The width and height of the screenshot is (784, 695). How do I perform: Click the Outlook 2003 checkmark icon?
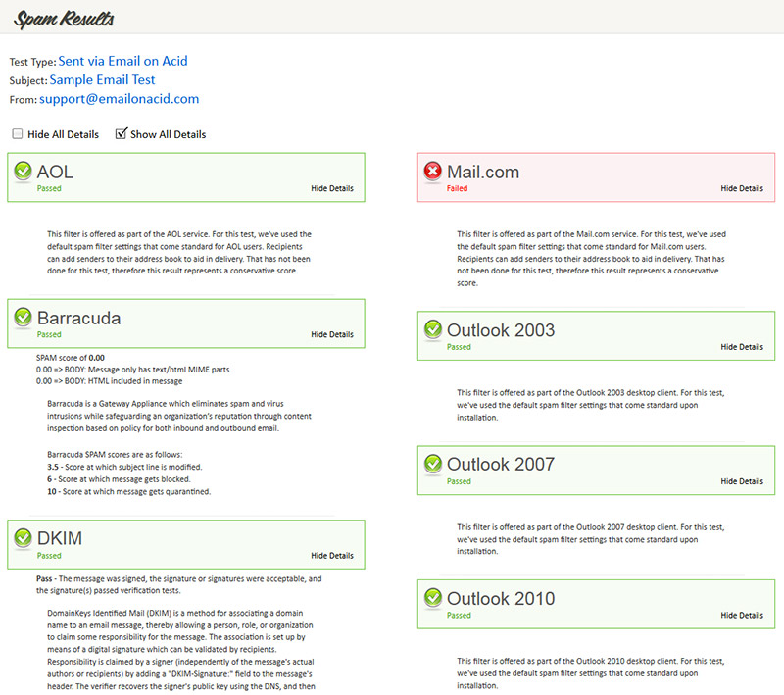[x=433, y=329]
